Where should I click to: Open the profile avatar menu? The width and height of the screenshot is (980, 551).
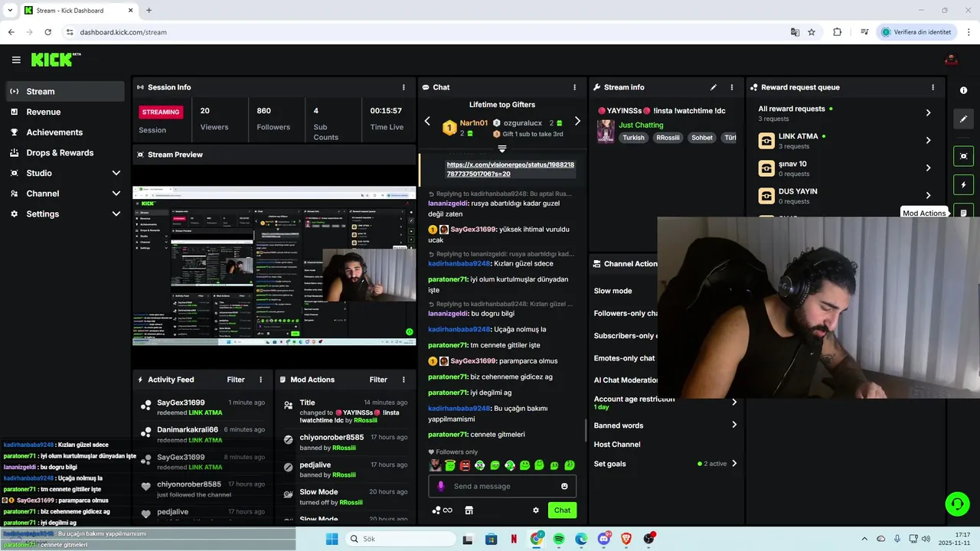951,60
